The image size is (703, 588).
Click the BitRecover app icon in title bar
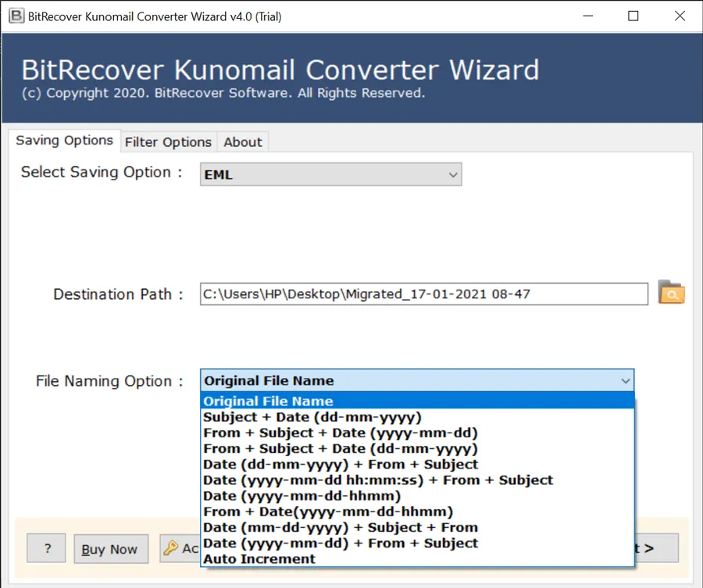[16, 16]
